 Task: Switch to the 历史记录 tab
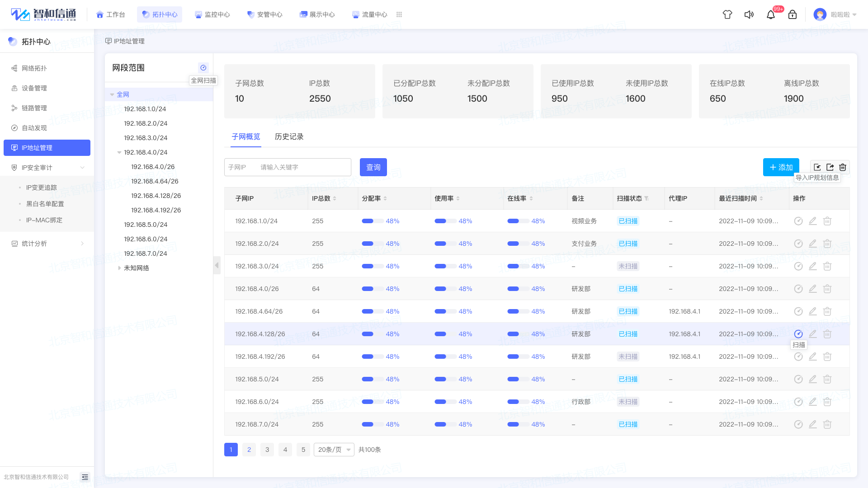289,136
